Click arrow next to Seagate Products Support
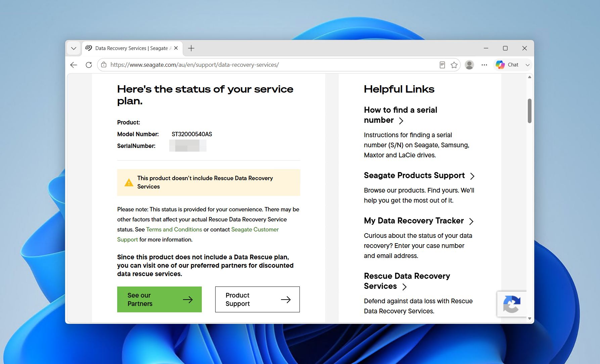 pos(472,176)
